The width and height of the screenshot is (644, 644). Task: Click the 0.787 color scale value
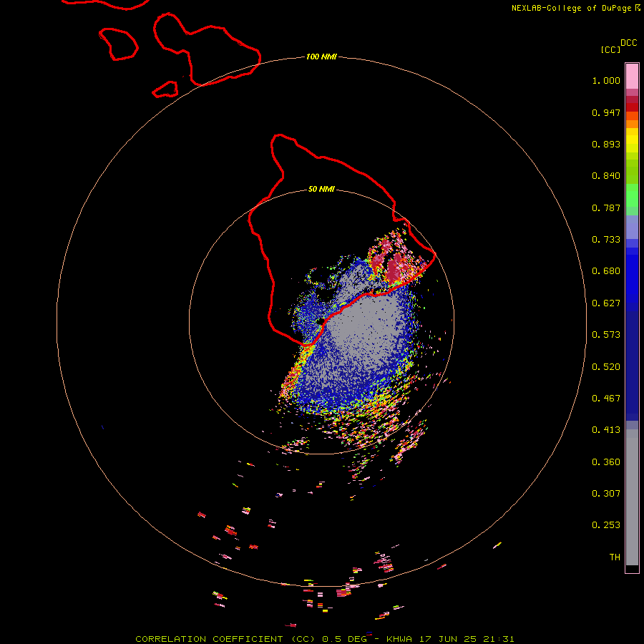(606, 208)
